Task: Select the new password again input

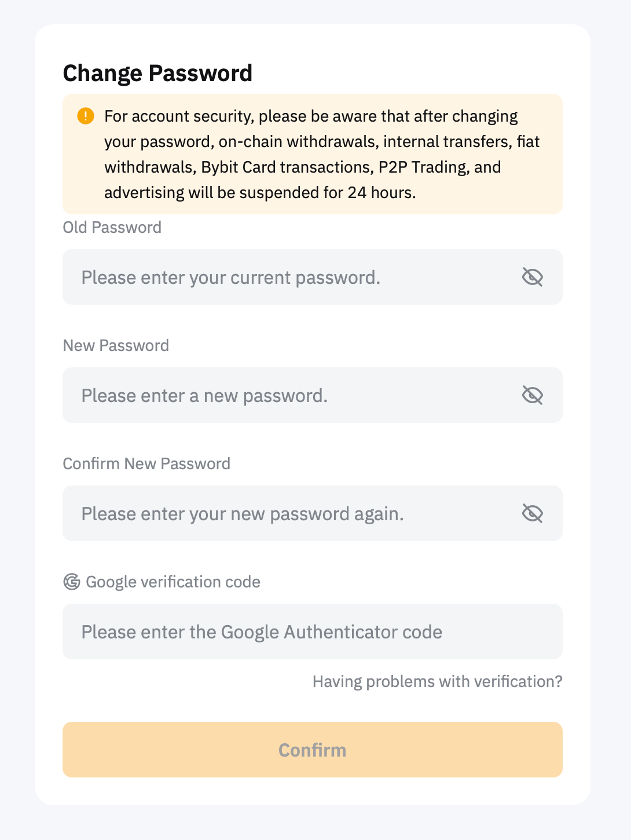Action: (x=289, y=514)
